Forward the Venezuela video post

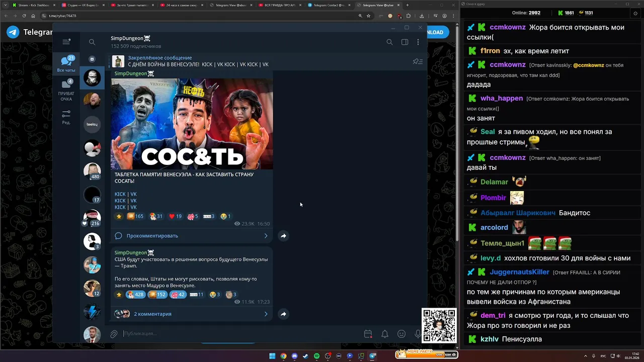click(283, 236)
